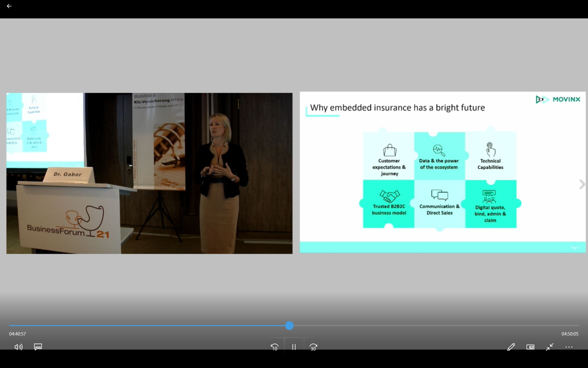Click the elapsed time 04:40:57
588x368 pixels.
coord(17,334)
